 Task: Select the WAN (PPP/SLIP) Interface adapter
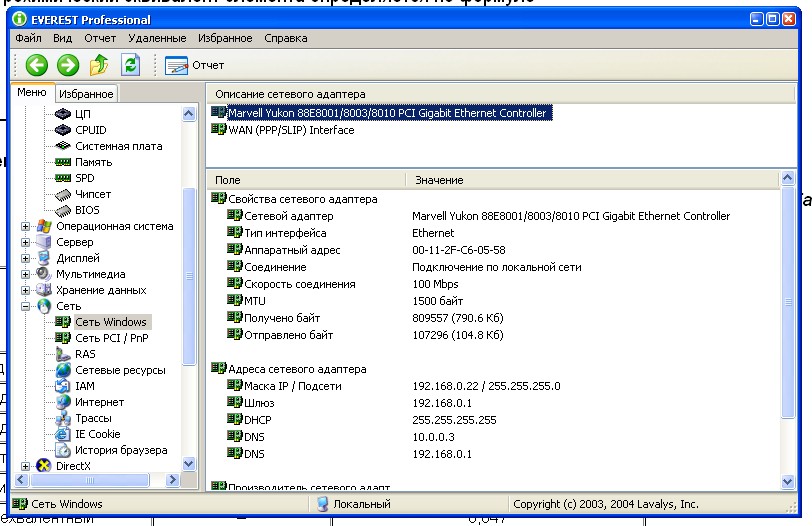(x=290, y=130)
